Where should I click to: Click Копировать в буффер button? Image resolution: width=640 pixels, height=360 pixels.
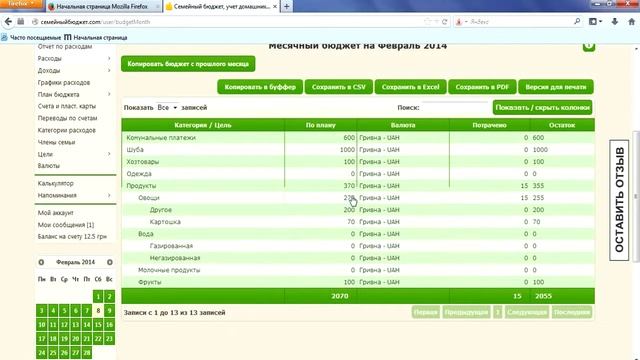(x=260, y=87)
